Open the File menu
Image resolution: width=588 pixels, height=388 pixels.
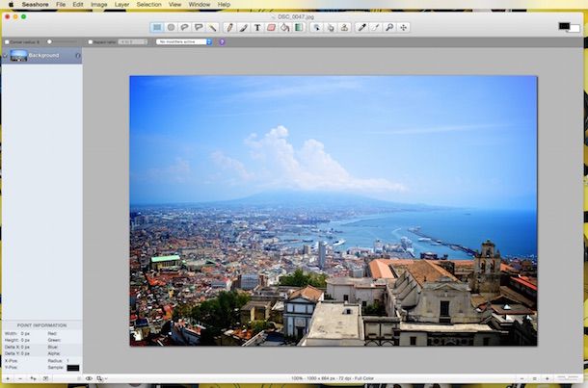61,5
